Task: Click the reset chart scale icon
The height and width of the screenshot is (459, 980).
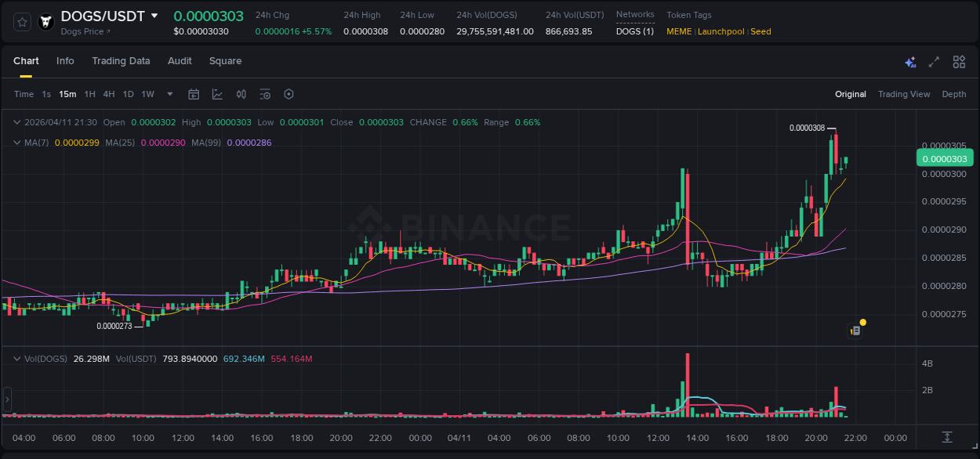Action: click(947, 437)
